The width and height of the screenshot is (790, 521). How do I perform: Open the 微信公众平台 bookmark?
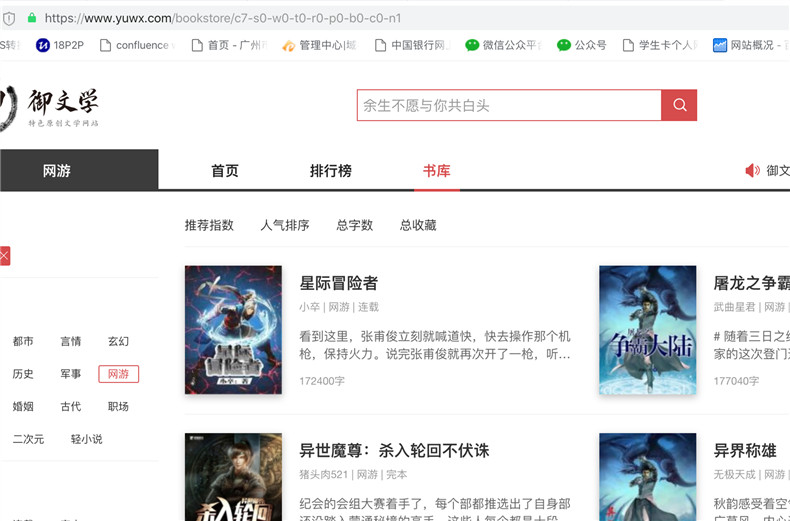[x=504, y=45]
